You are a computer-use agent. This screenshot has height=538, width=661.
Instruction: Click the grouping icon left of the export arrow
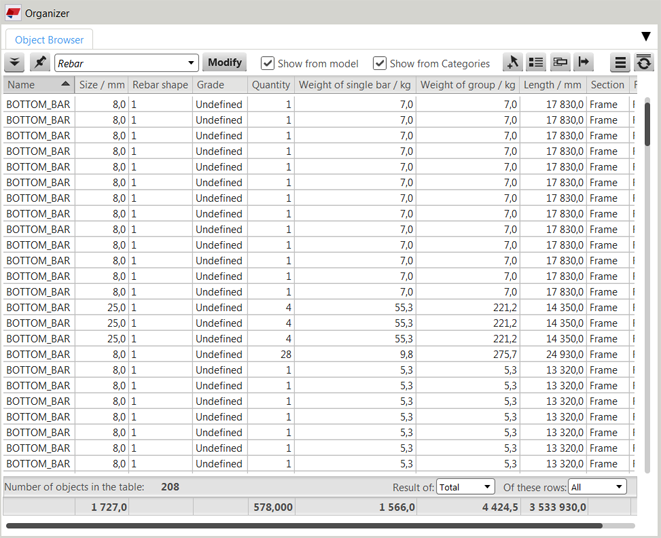pos(560,63)
